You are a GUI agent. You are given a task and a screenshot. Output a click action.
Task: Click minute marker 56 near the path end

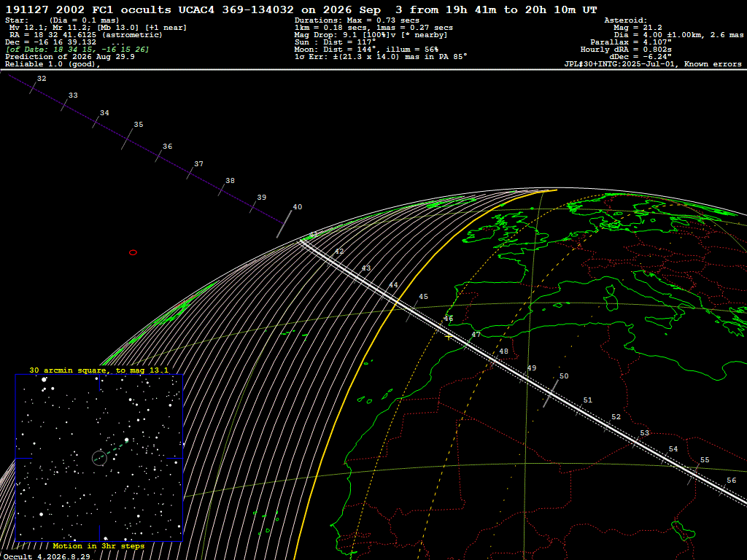[731, 480]
